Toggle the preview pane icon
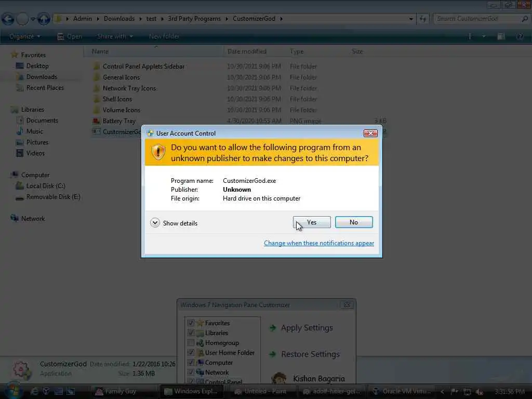 [x=501, y=36]
